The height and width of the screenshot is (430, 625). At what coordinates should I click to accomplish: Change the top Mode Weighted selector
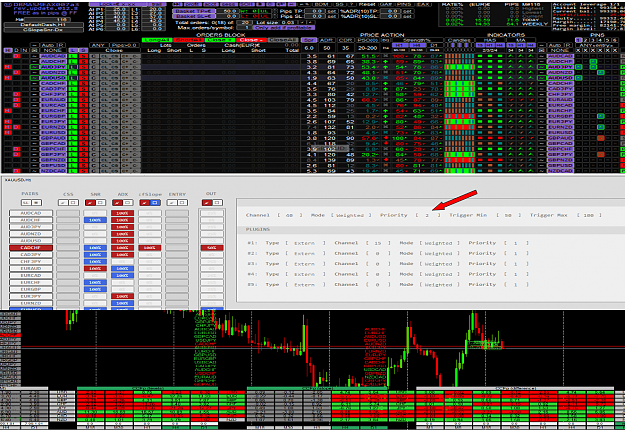click(x=350, y=215)
